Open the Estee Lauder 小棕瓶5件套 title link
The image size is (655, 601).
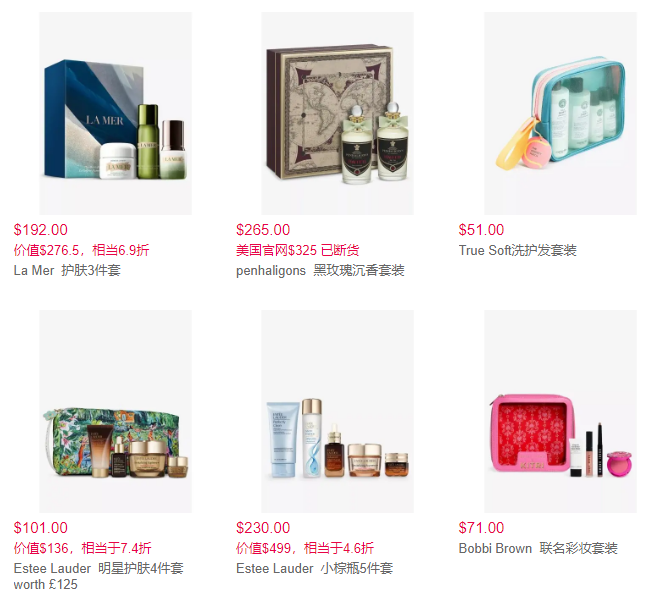pos(315,568)
